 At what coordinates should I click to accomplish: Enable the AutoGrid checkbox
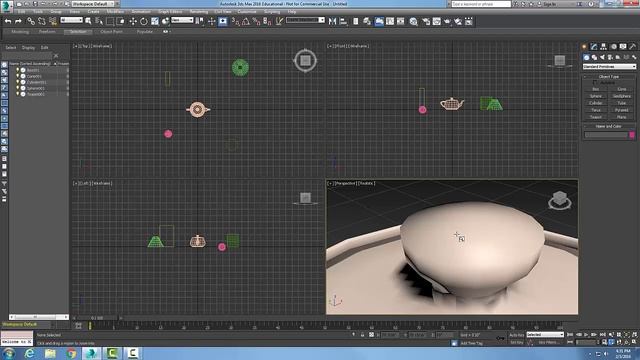coord(595,82)
